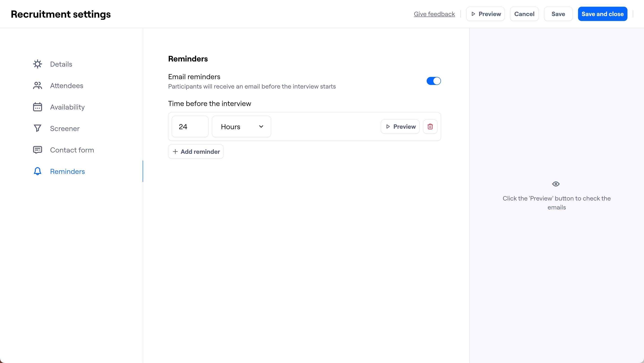Viewport: 644px width, 363px height.
Task: Click the Availability calendar icon
Action: (x=38, y=107)
